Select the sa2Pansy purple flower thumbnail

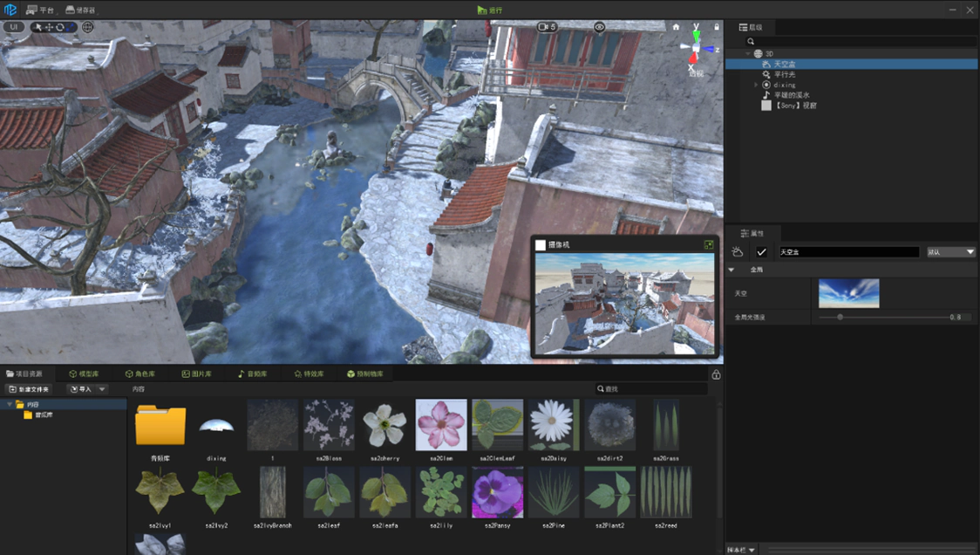(x=497, y=492)
